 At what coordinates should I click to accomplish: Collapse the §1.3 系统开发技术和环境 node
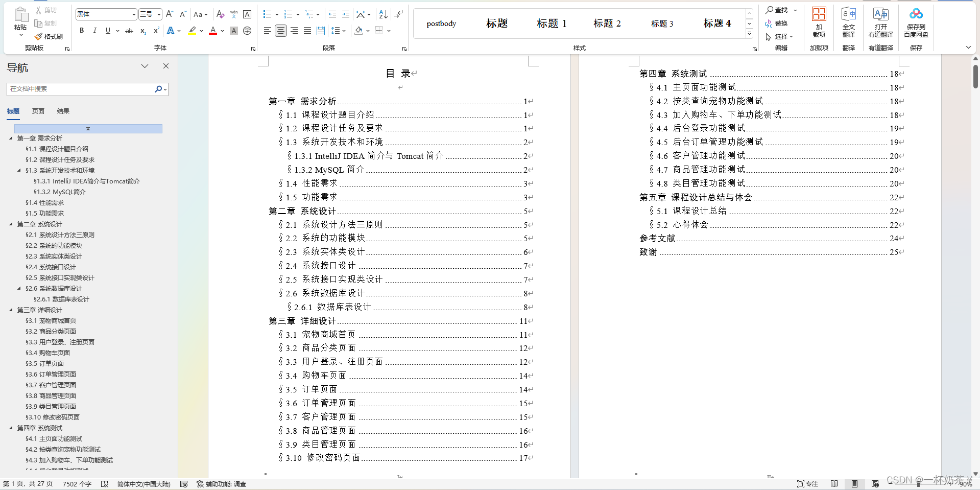(x=19, y=170)
